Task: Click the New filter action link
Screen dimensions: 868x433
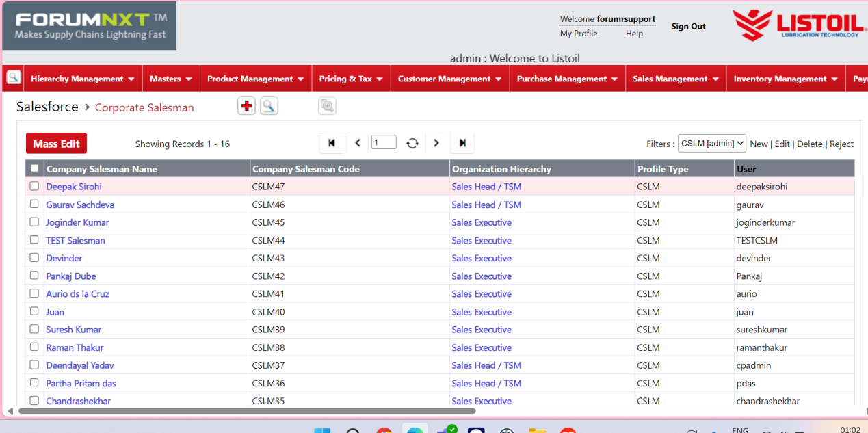Action: tap(759, 144)
